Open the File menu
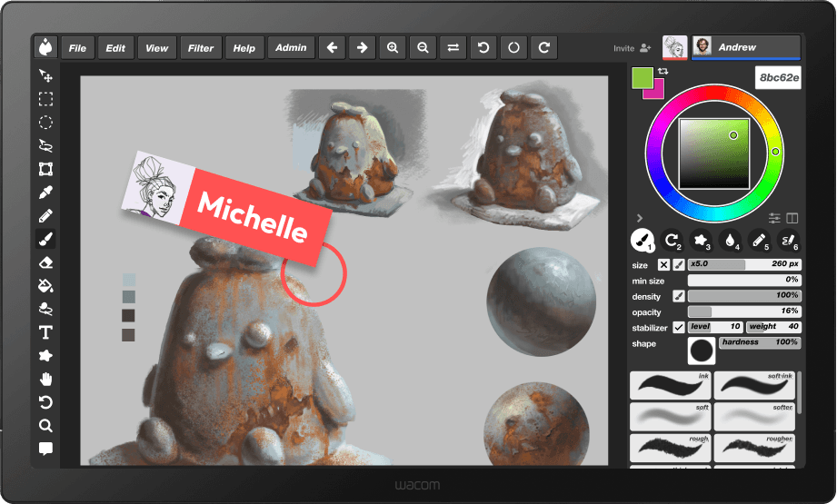Image resolution: width=837 pixels, height=504 pixels. coord(78,48)
